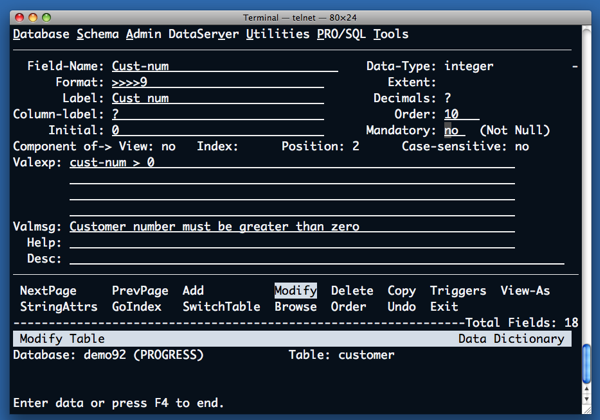This screenshot has height=420, width=600.
Task: Open the Tools menu
Action: click(x=391, y=34)
